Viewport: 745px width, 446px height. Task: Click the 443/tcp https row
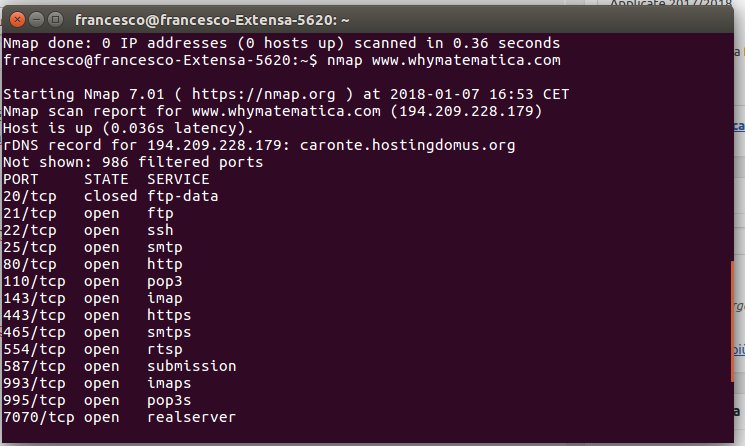click(x=97, y=315)
